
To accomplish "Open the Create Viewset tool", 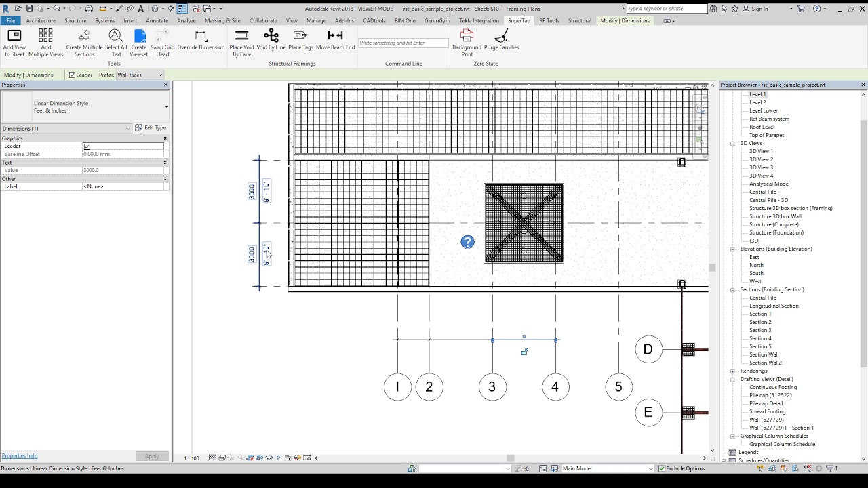I will (139, 43).
